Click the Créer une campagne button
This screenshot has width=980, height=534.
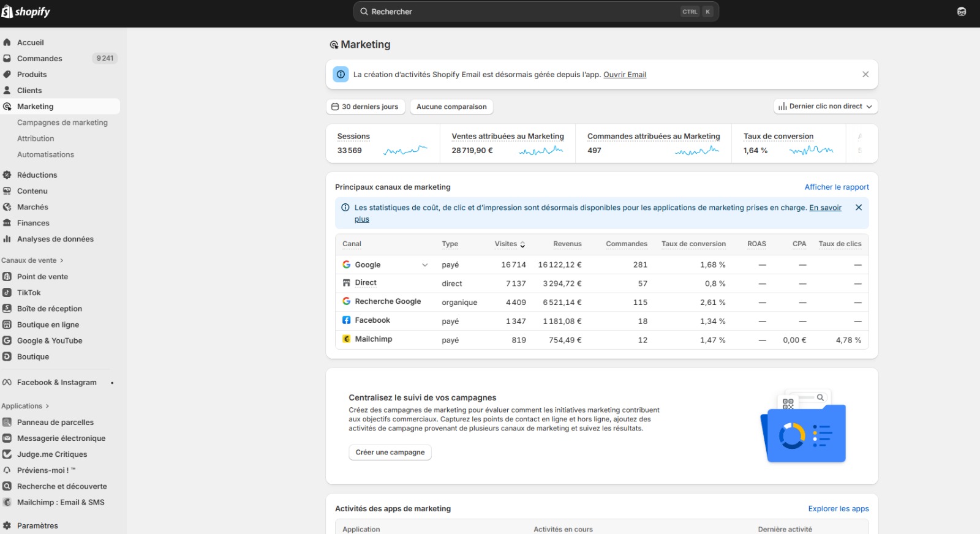click(x=390, y=453)
